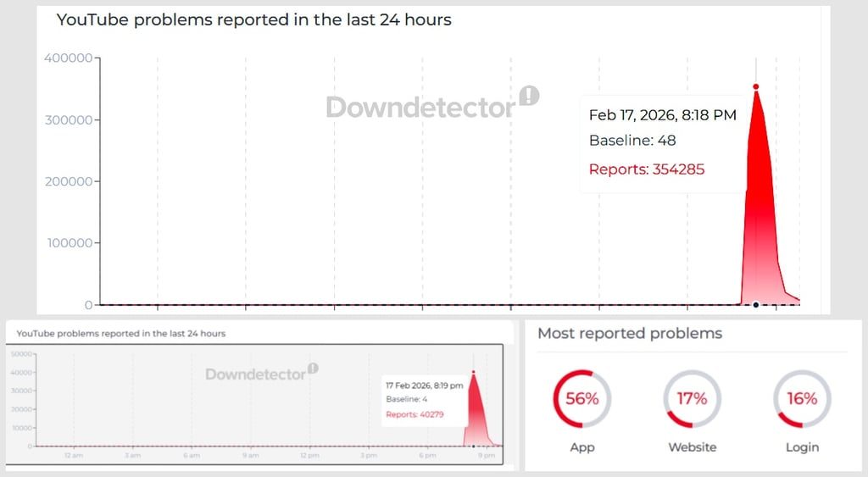Click the 400000 y-axis label
868x477 pixels.
(x=69, y=58)
